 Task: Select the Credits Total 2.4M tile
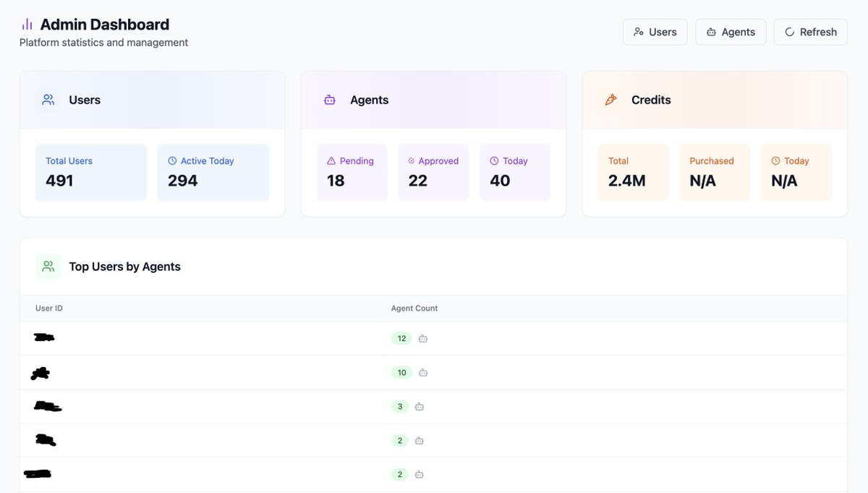point(634,172)
